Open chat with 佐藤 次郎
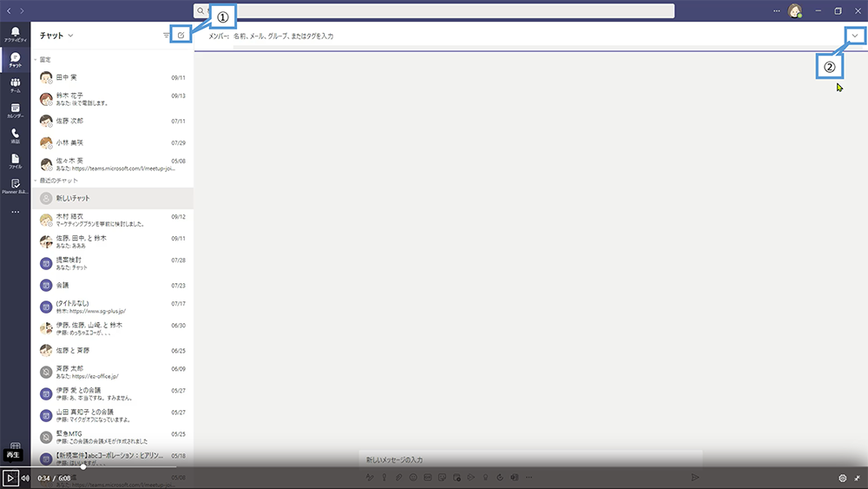The image size is (868, 489). [x=112, y=121]
